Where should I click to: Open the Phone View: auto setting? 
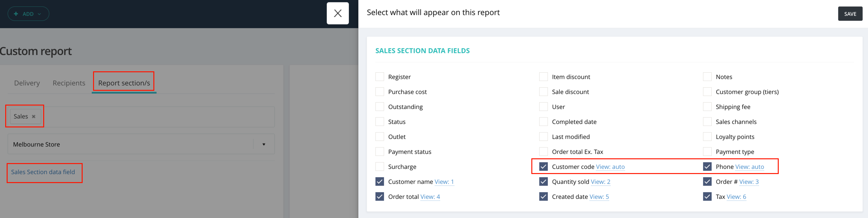click(x=749, y=167)
